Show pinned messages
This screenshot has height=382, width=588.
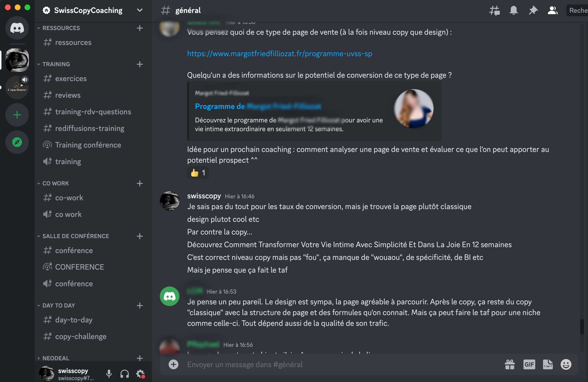tap(533, 10)
